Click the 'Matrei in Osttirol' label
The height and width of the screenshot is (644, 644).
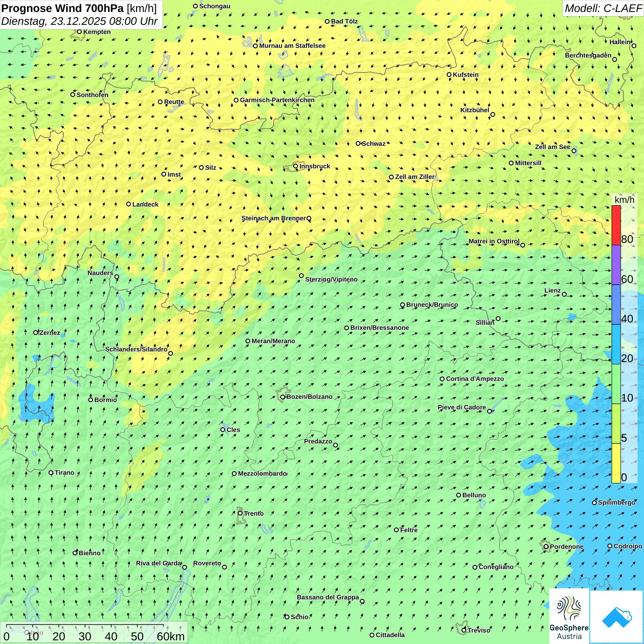[x=494, y=241]
